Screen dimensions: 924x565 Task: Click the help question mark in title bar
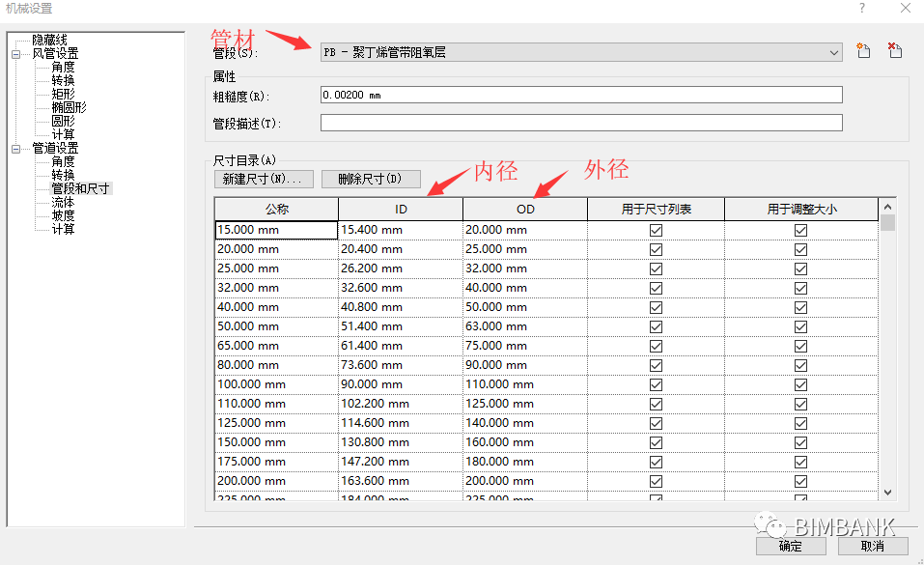(862, 8)
